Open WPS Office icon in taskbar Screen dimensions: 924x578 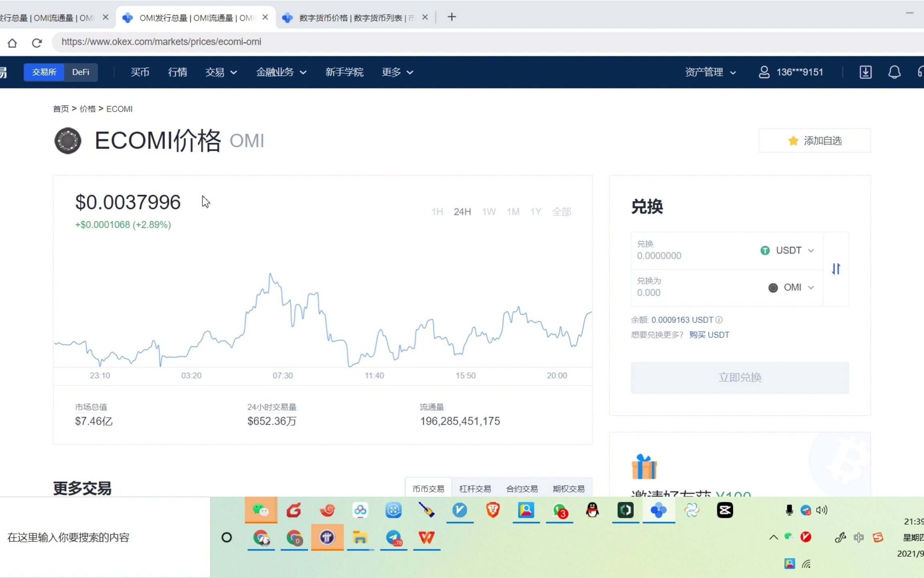point(426,537)
